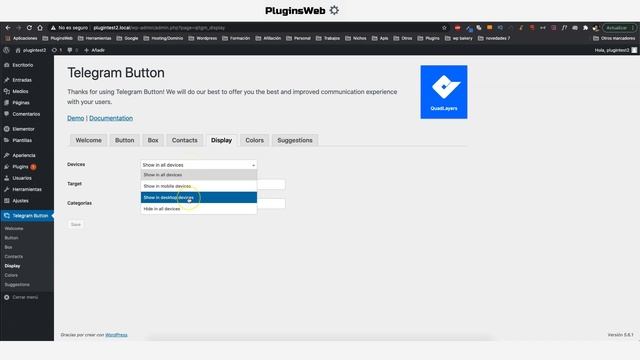This screenshot has width=640, height=360.
Task: Open the Demo link
Action: [76, 118]
